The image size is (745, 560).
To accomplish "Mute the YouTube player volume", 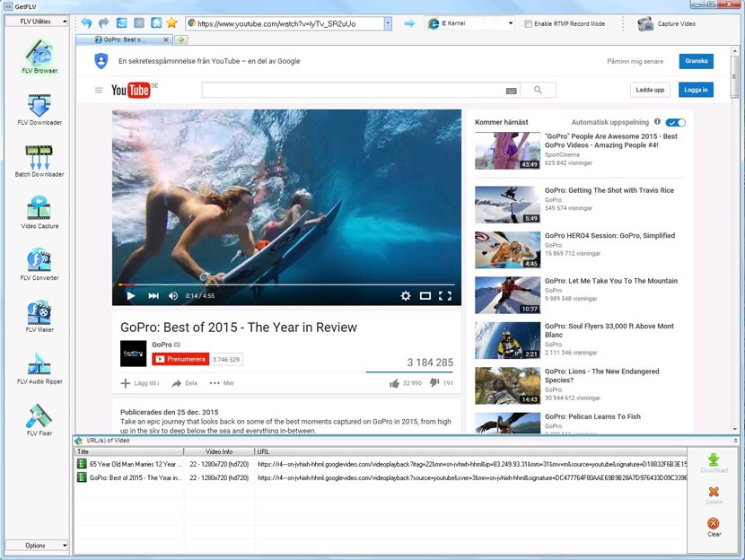I will coord(173,293).
